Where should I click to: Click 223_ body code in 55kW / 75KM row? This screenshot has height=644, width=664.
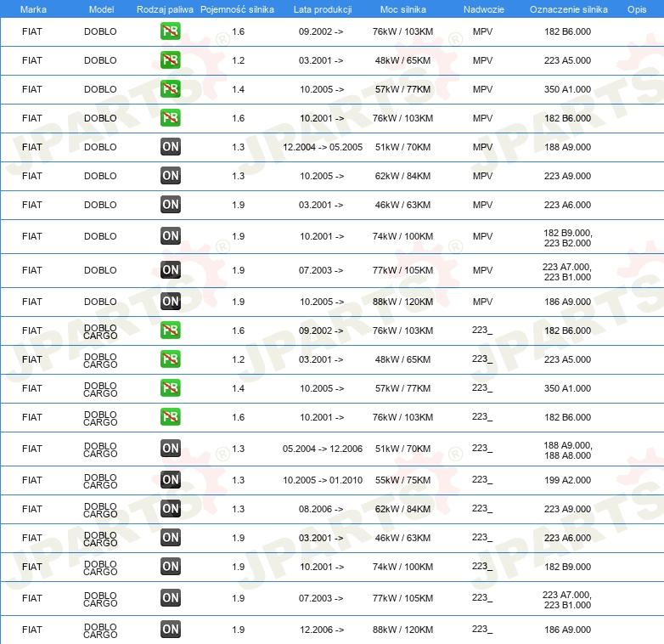pos(482,480)
